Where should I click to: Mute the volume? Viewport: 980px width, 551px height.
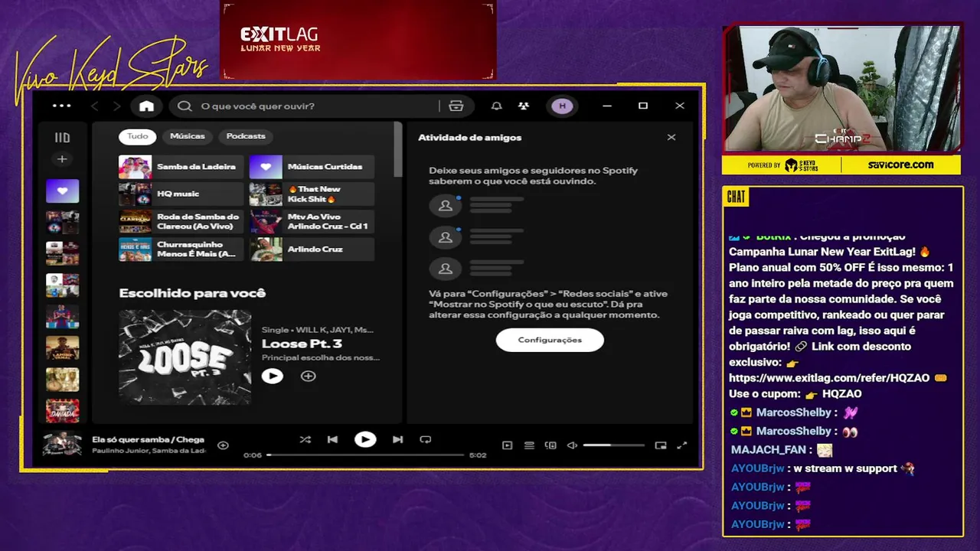click(x=572, y=445)
